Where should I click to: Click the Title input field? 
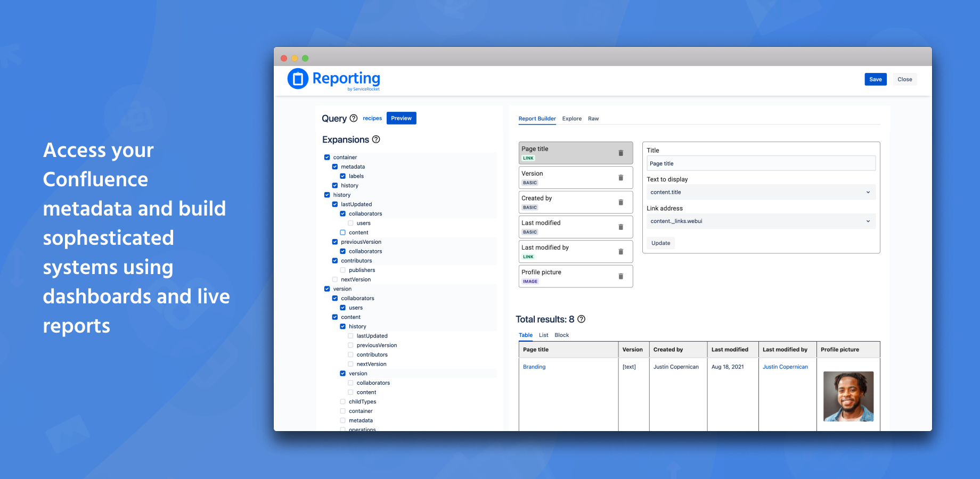761,163
